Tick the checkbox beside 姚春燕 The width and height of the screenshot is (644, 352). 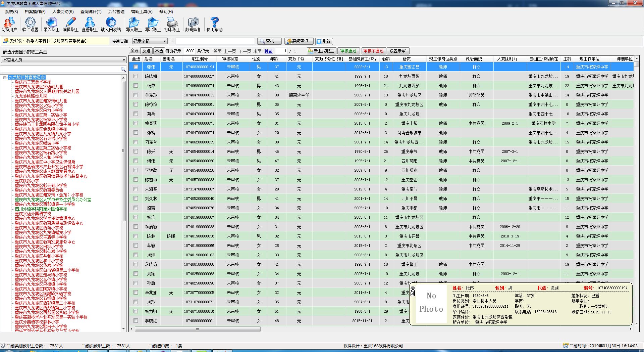(x=136, y=123)
